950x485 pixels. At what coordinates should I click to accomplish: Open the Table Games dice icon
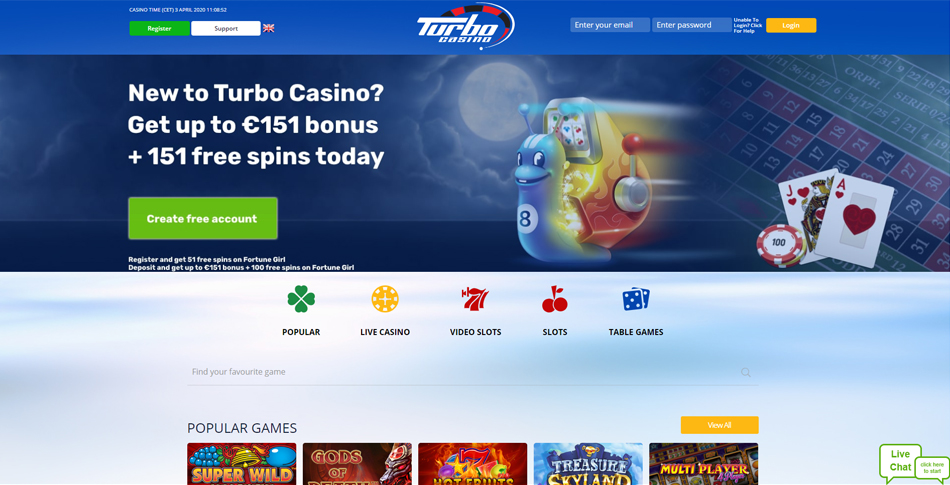636,299
